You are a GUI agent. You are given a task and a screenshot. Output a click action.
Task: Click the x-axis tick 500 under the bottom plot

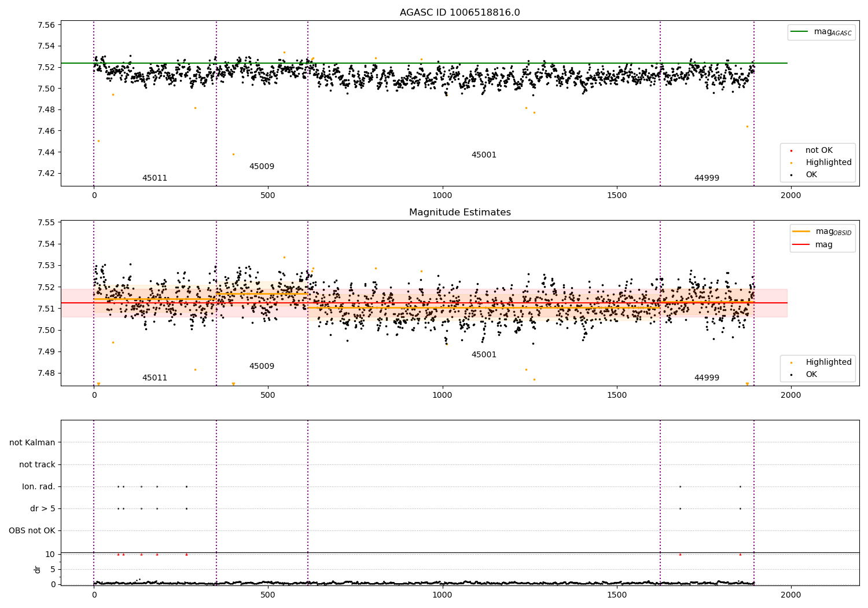268,595
